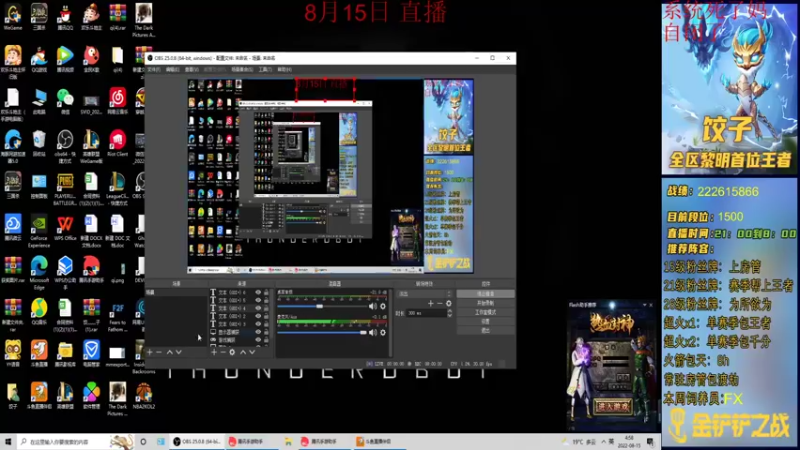800x450 pixels.
Task: Remove the scene with the Scenes minus icon
Action: click(159, 352)
